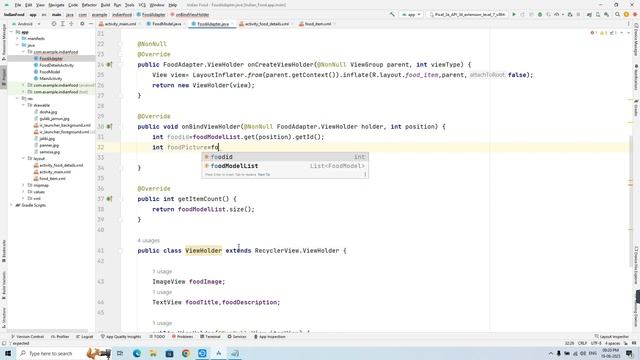Click the collapse all icon in project panel
This screenshot has height=360, width=640.
71,24
